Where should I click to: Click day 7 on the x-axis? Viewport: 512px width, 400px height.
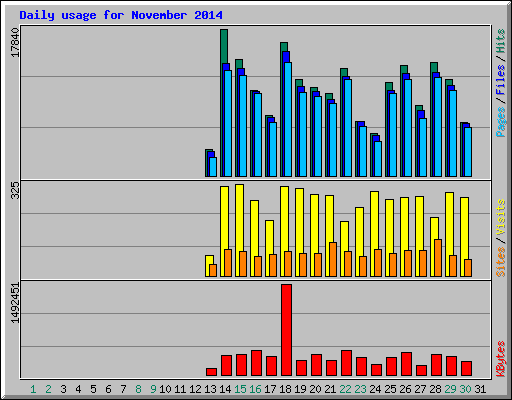click(123, 389)
